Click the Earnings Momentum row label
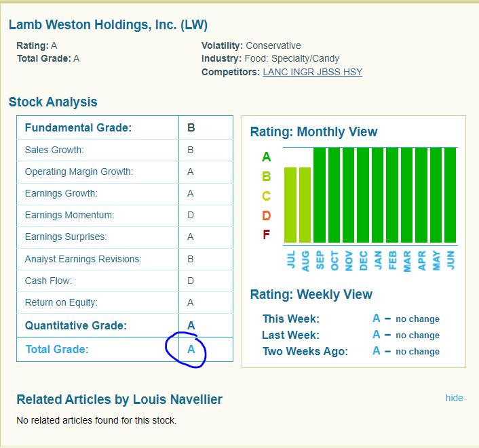 pyautogui.click(x=69, y=215)
